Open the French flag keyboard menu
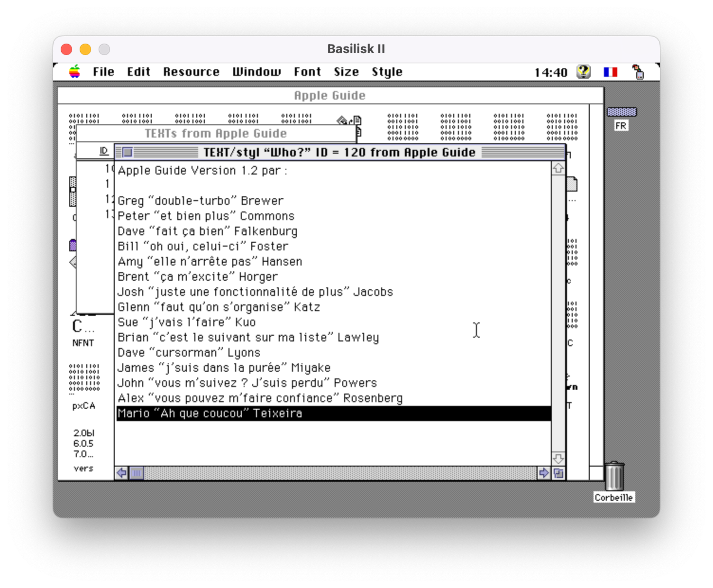Viewport: 713px width, 588px height. click(611, 72)
